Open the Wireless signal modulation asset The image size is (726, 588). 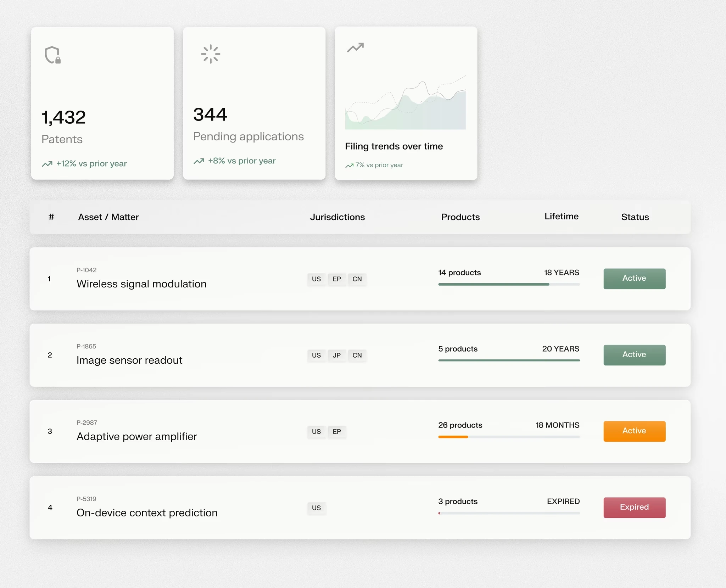(141, 284)
